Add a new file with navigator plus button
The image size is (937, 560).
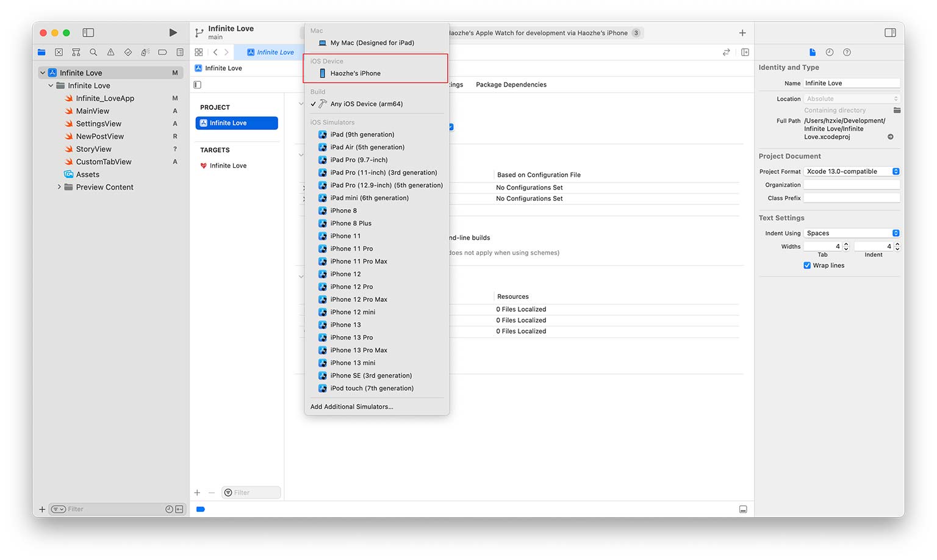[42, 509]
